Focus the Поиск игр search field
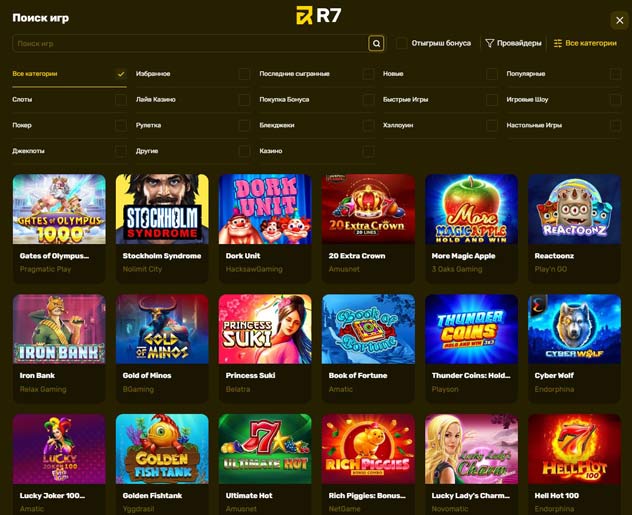This screenshot has width=632, height=515. 190,44
